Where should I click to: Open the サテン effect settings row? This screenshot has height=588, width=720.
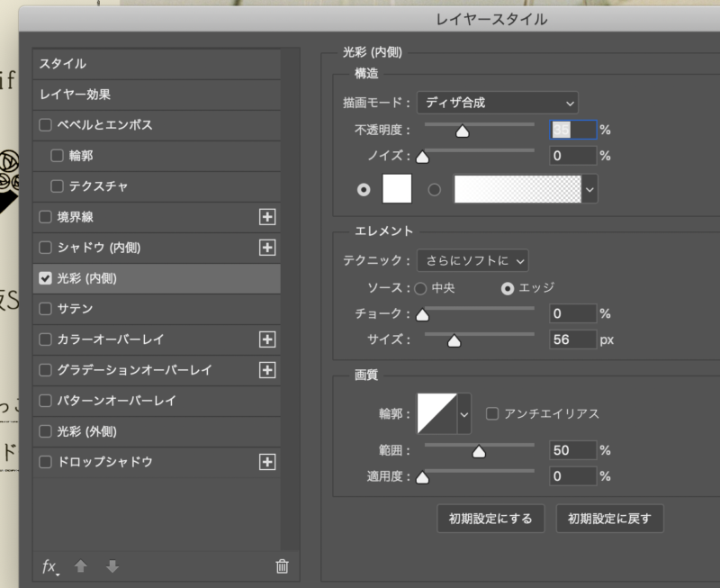tap(157, 309)
